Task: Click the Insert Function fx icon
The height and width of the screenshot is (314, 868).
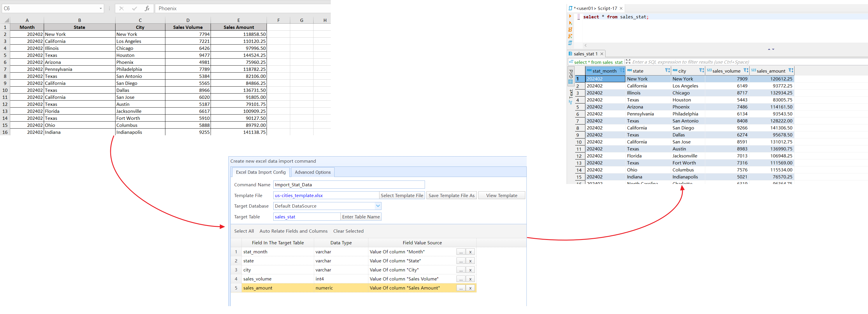Action: point(147,8)
